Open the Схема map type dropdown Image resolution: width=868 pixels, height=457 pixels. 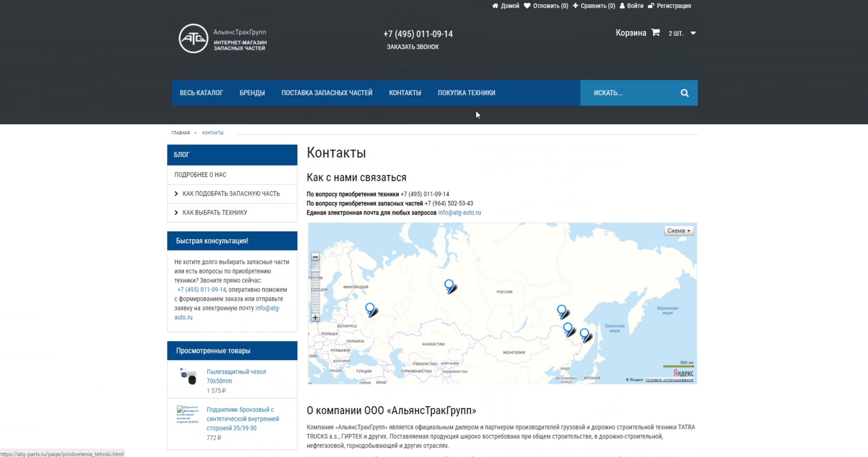point(678,231)
